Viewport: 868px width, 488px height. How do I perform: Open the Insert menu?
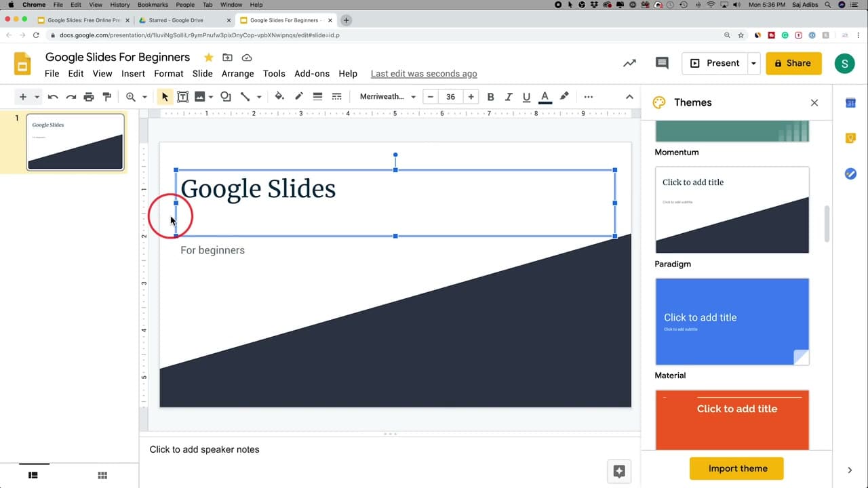(133, 73)
